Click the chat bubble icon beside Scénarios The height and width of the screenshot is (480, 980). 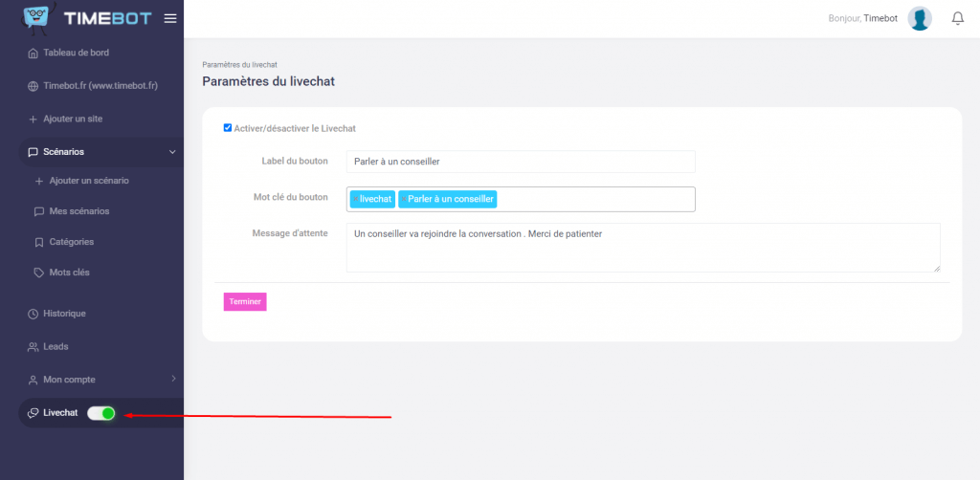[x=33, y=152]
